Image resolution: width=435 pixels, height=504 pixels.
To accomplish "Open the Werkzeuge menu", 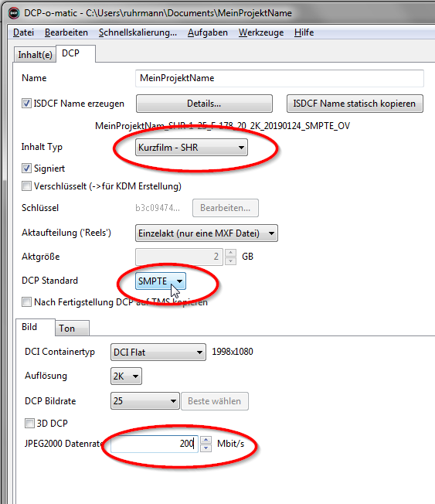I will pos(261,32).
